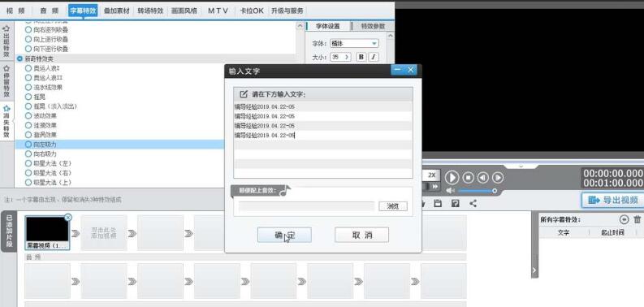
Task: Select the 流水线效果 radio option
Action: 44,87
